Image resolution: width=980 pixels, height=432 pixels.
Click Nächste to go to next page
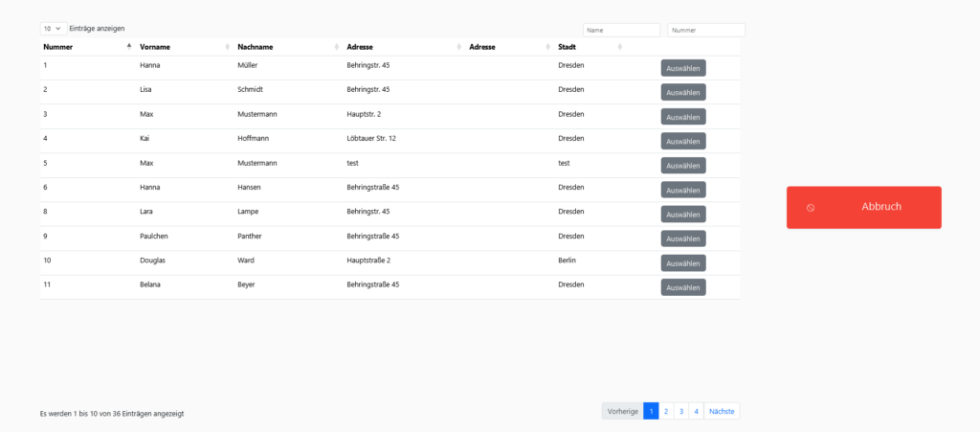coord(722,411)
